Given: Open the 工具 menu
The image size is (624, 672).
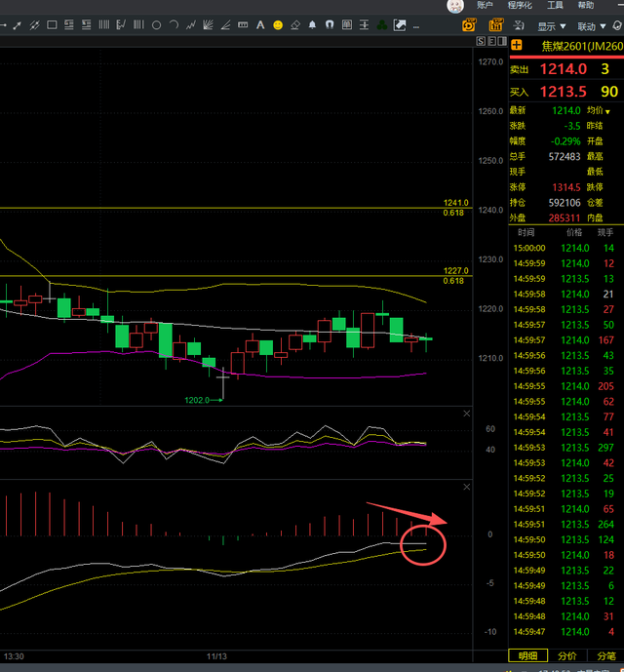Looking at the screenshot, I should (555, 5).
